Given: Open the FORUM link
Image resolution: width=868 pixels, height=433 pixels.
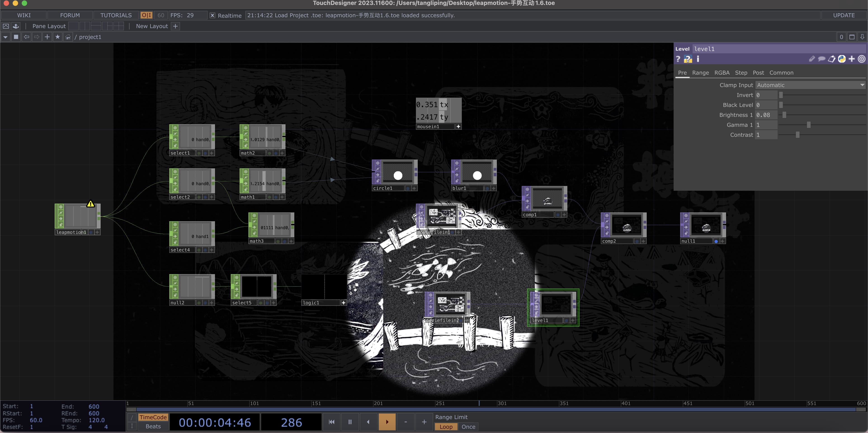Looking at the screenshot, I should [x=70, y=15].
